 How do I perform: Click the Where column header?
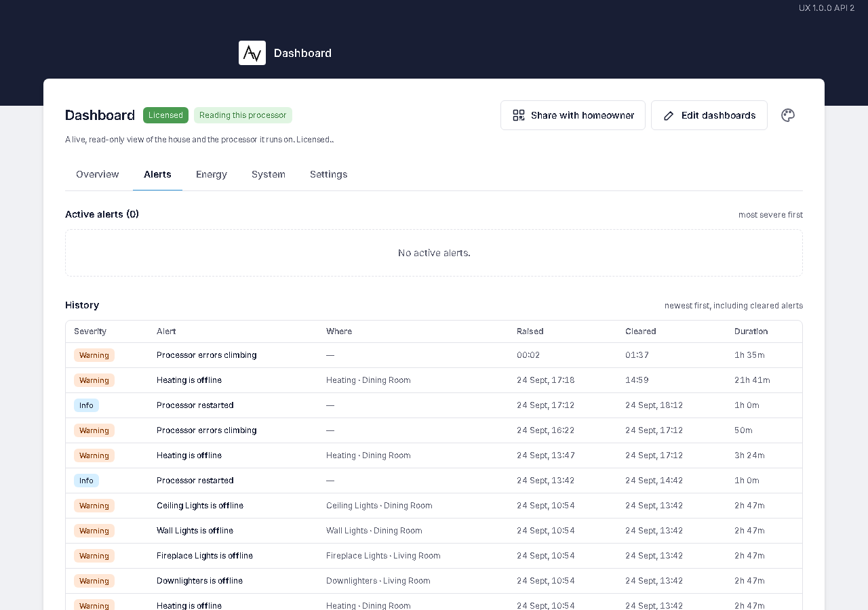pos(339,331)
